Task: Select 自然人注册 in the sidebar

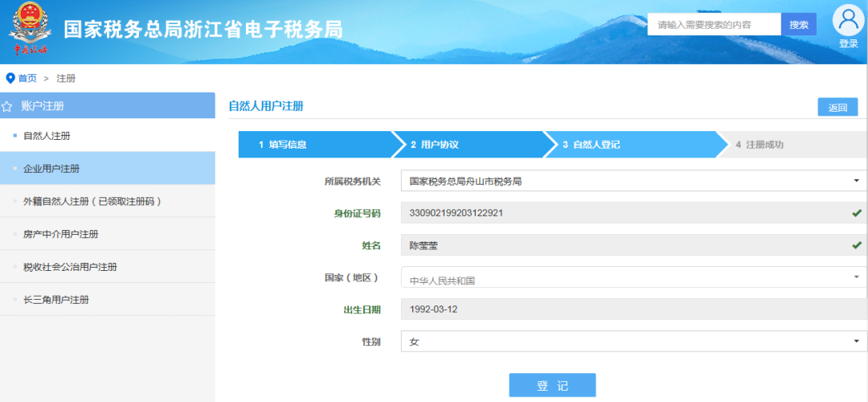Action: [108, 136]
